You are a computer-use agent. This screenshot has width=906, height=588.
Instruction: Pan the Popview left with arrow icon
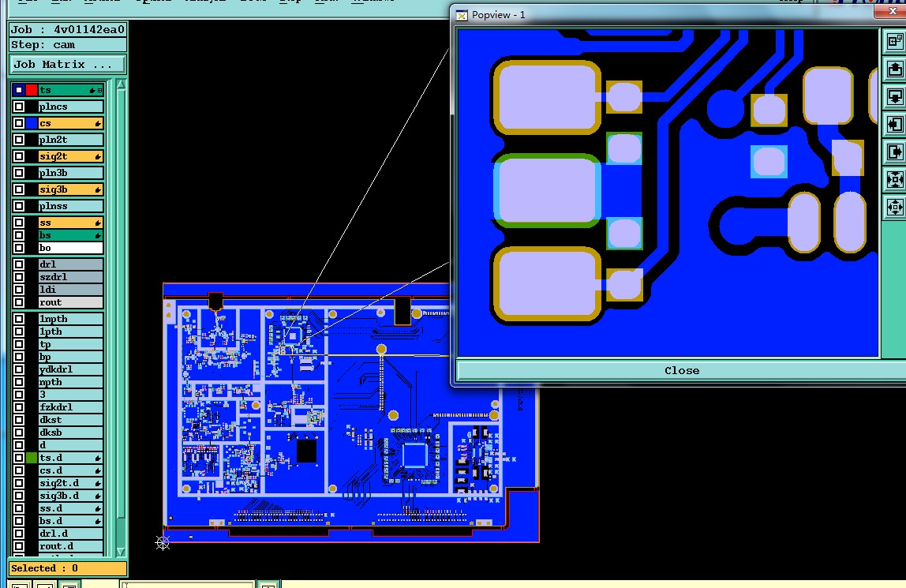pos(894,124)
